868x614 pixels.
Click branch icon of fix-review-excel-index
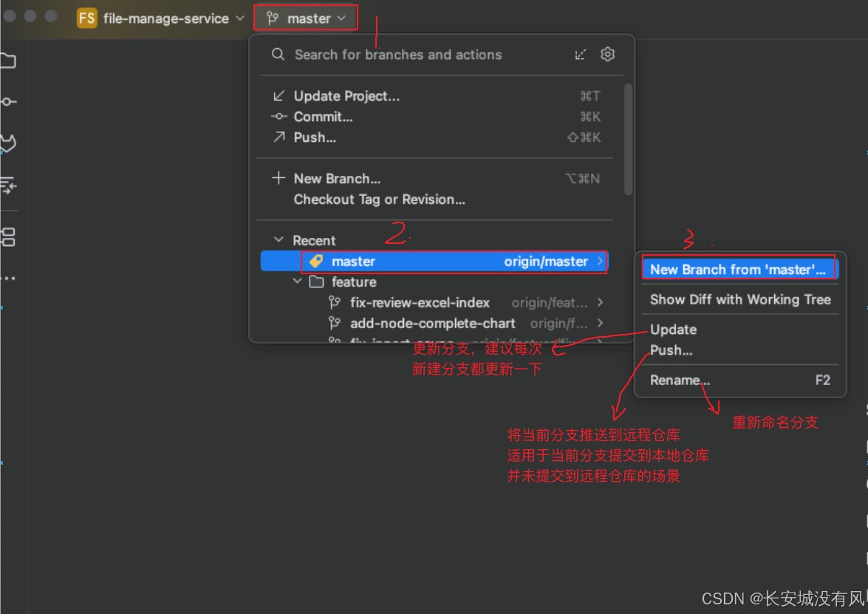[335, 302]
